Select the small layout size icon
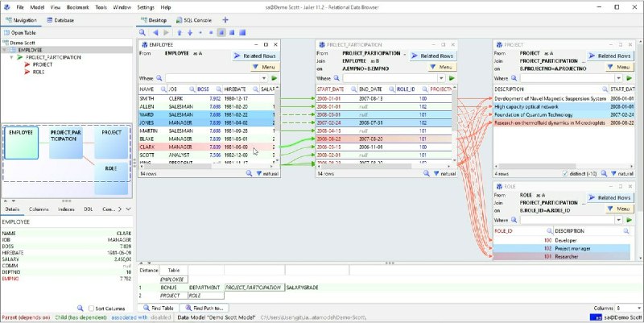 pos(211,32)
